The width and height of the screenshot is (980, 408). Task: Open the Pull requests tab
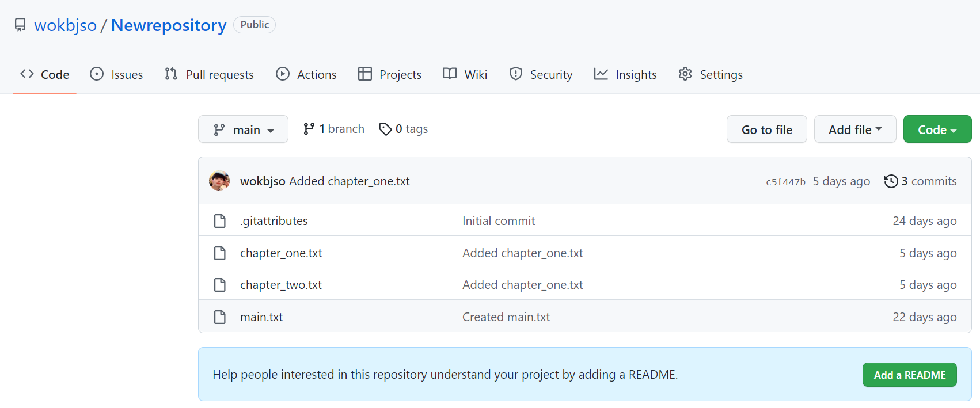click(x=209, y=74)
